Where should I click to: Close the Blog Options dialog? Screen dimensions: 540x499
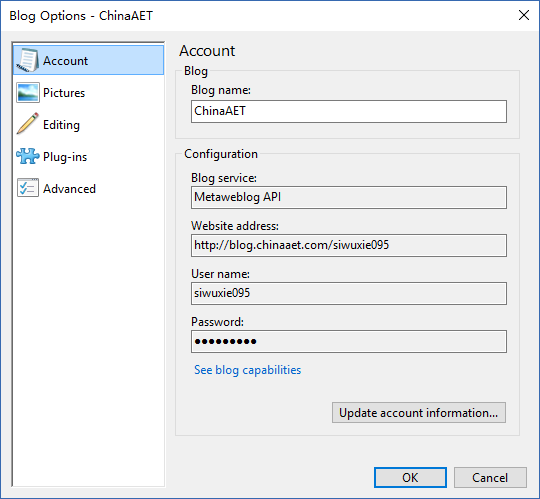[x=524, y=15]
